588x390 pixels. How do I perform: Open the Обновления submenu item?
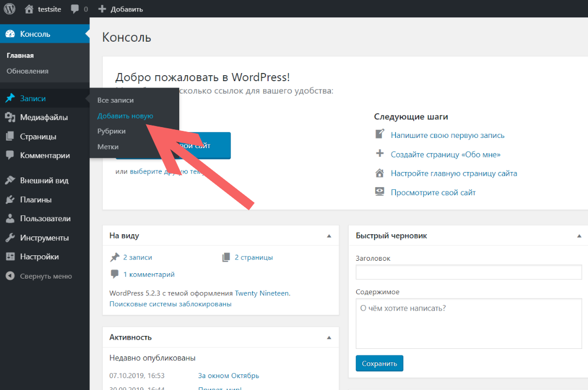[28, 71]
